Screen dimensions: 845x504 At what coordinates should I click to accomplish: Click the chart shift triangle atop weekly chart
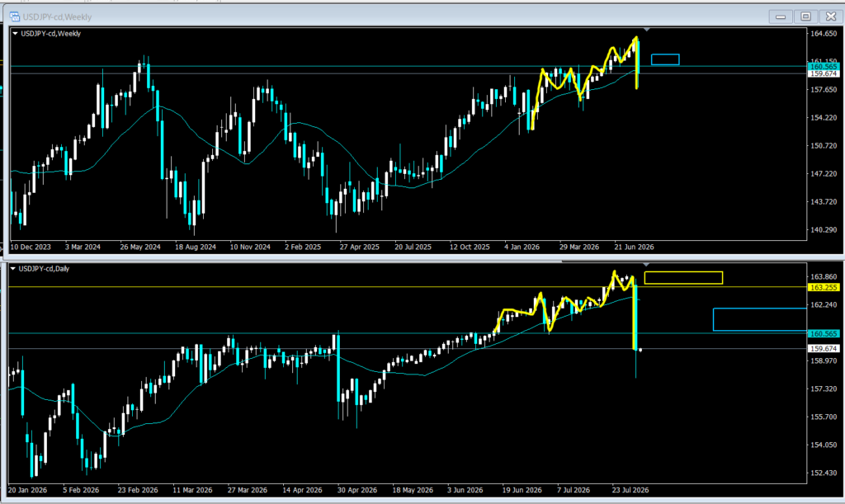pos(647,30)
